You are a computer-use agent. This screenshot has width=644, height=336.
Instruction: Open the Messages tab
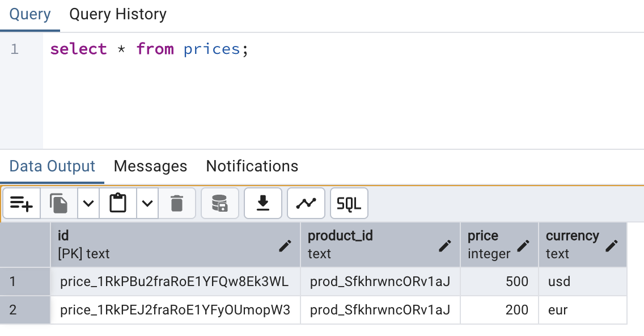click(x=150, y=166)
